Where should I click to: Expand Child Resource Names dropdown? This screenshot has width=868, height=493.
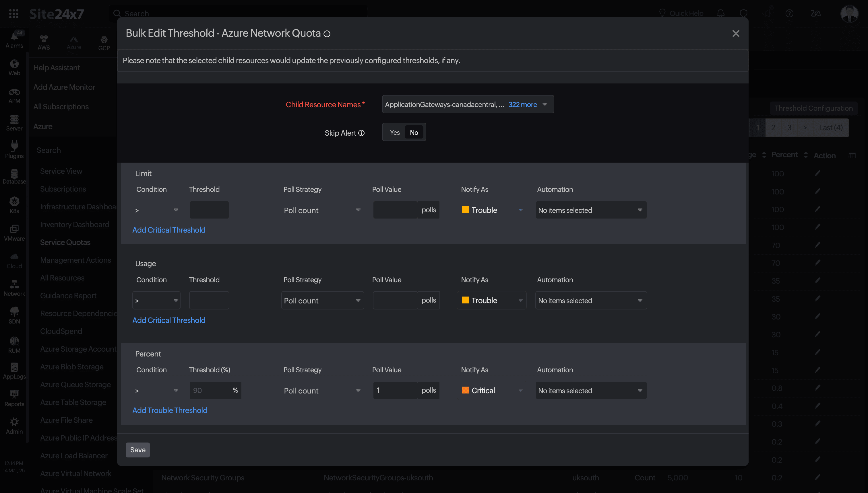pyautogui.click(x=545, y=104)
